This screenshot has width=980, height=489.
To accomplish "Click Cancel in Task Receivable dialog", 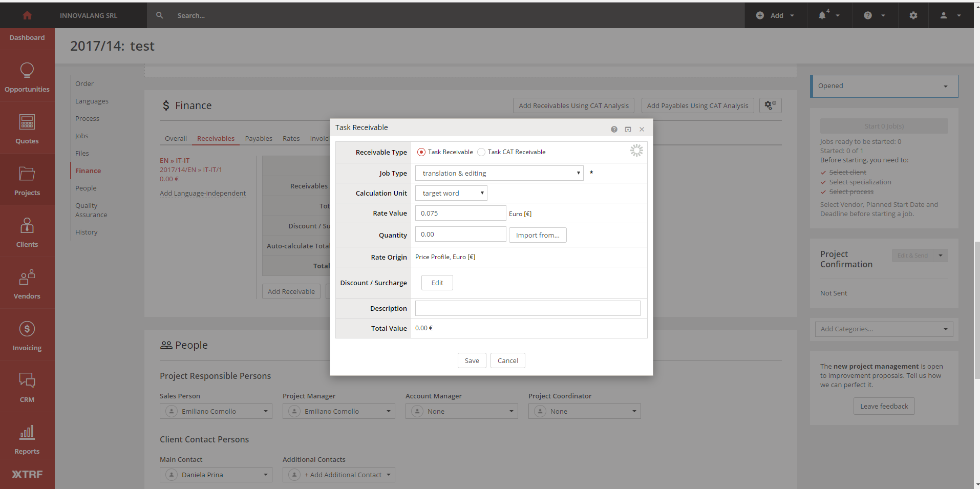I will pos(507,360).
